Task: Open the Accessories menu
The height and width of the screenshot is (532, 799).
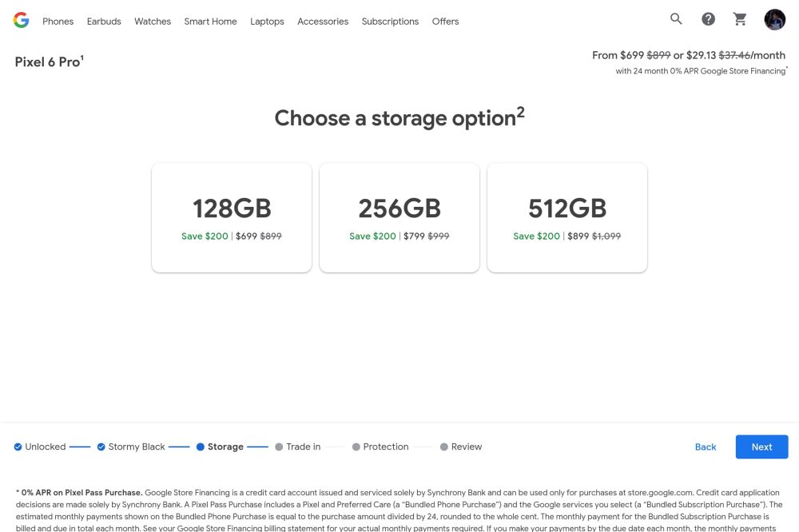Action: [323, 22]
